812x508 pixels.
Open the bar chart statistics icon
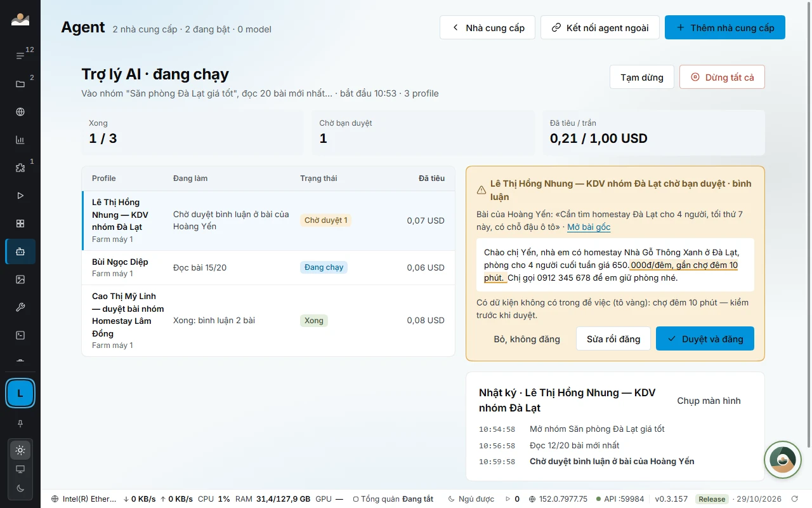[20, 140]
